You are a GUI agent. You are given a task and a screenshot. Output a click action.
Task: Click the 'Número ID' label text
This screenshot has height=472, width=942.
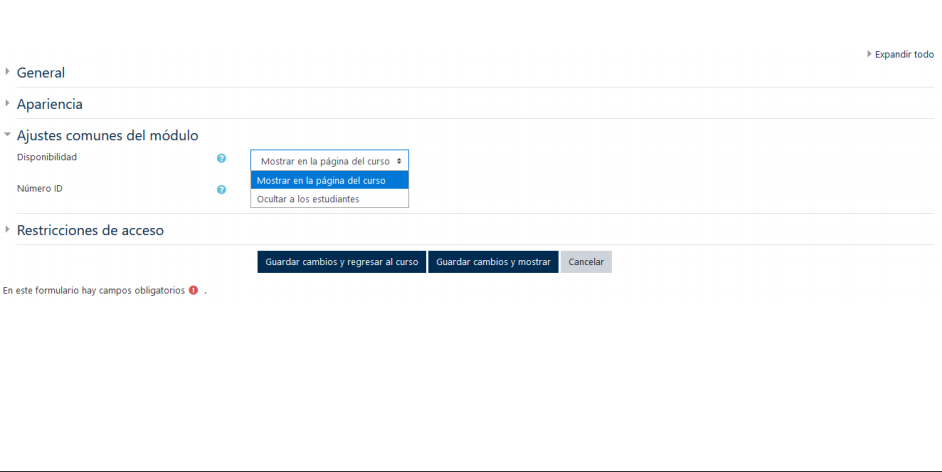pyautogui.click(x=40, y=189)
